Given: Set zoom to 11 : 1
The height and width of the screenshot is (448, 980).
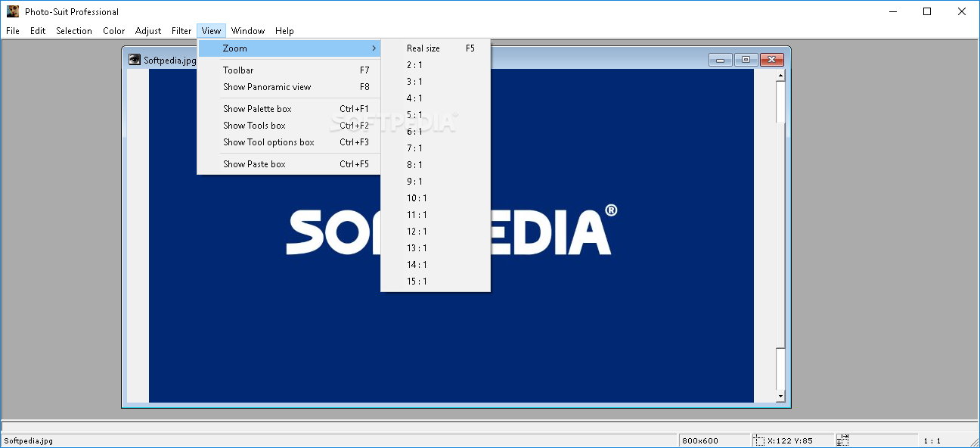Looking at the screenshot, I should point(436,215).
